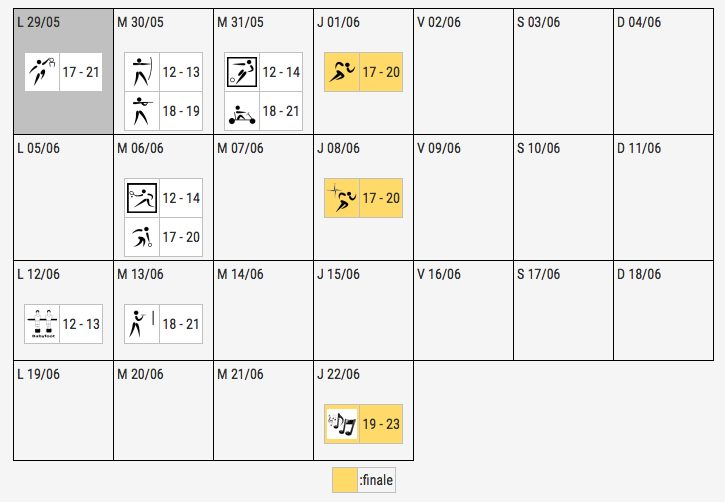Click the basketball icon on L 29/05
This screenshot has width=725, height=502.
(x=42, y=73)
